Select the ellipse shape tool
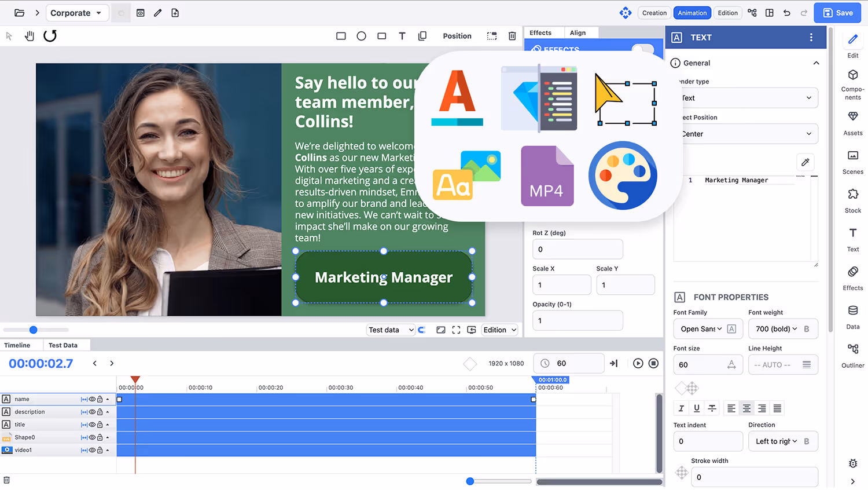The image size is (868, 490). tap(361, 36)
